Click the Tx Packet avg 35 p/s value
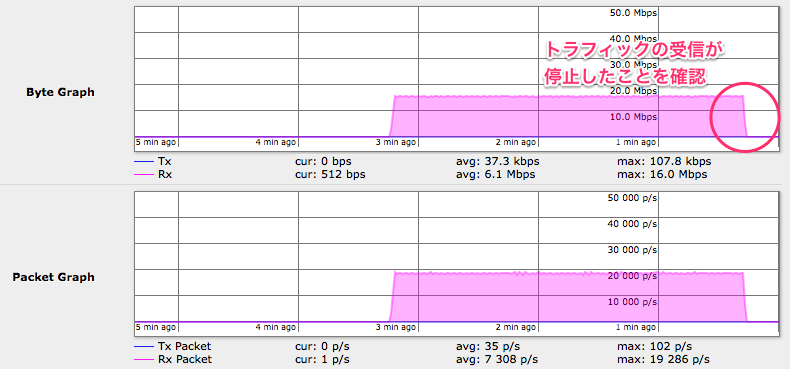This screenshot has height=369, width=790. [488, 347]
